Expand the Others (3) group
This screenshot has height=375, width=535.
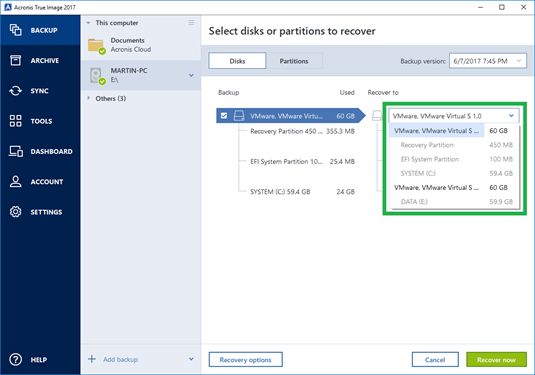click(x=88, y=98)
